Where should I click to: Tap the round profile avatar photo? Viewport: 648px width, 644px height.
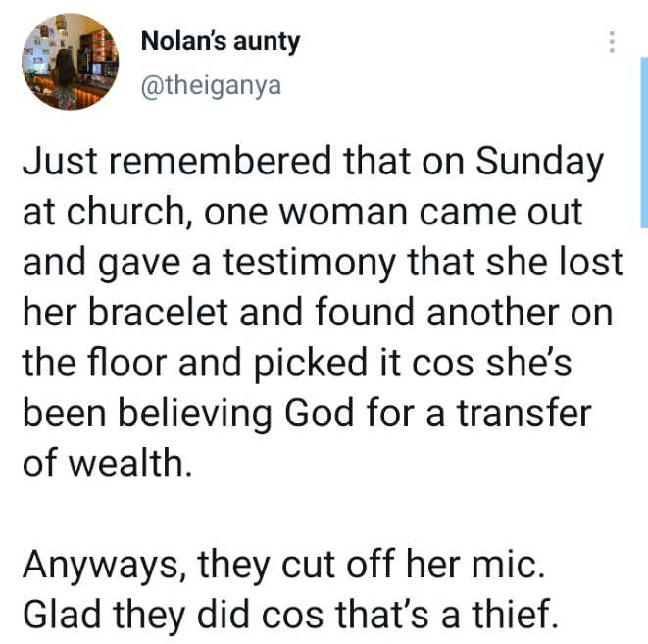pos(66,62)
